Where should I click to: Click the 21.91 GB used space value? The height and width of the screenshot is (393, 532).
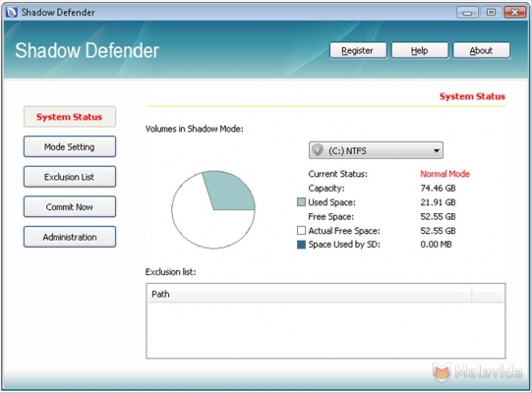438,202
